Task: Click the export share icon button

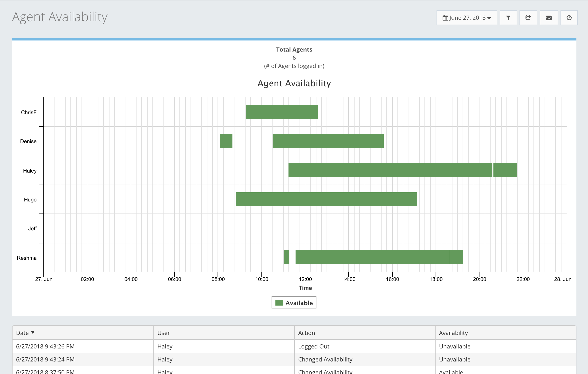Action: tap(528, 18)
